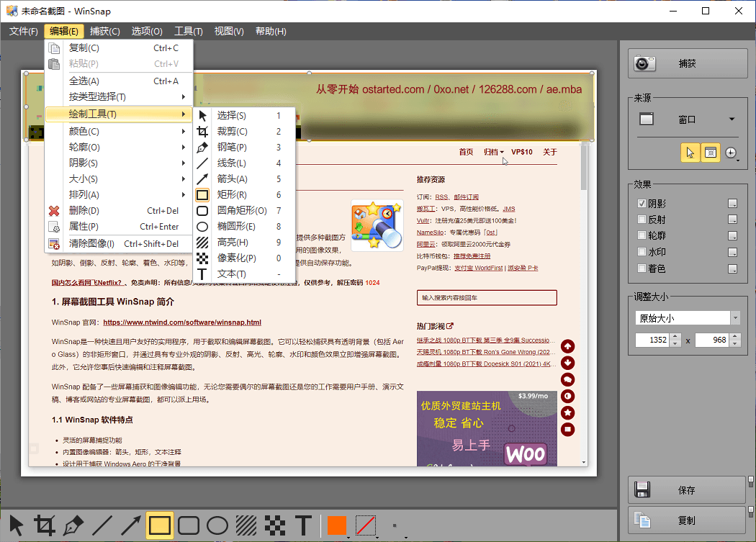This screenshot has height=542, width=756.
Task: Click the width field showing 1352
Action: pos(653,340)
